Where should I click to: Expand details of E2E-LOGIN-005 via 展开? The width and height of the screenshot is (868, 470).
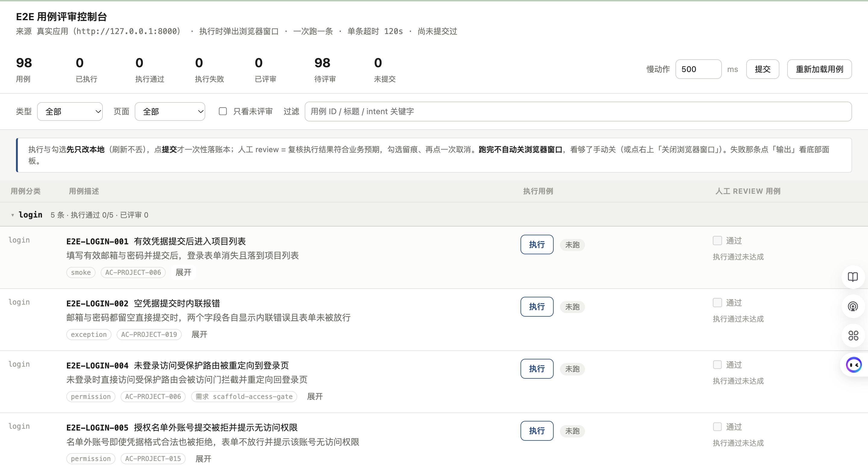(x=203, y=459)
